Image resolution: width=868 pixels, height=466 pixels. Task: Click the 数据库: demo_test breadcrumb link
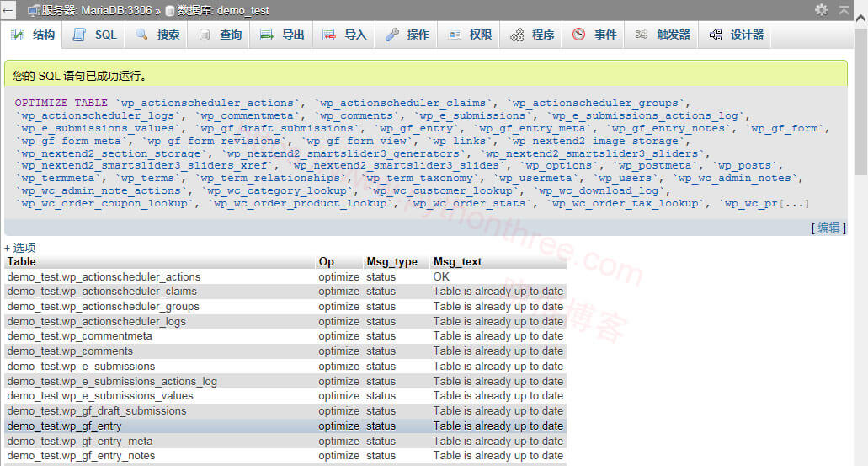coord(222,10)
